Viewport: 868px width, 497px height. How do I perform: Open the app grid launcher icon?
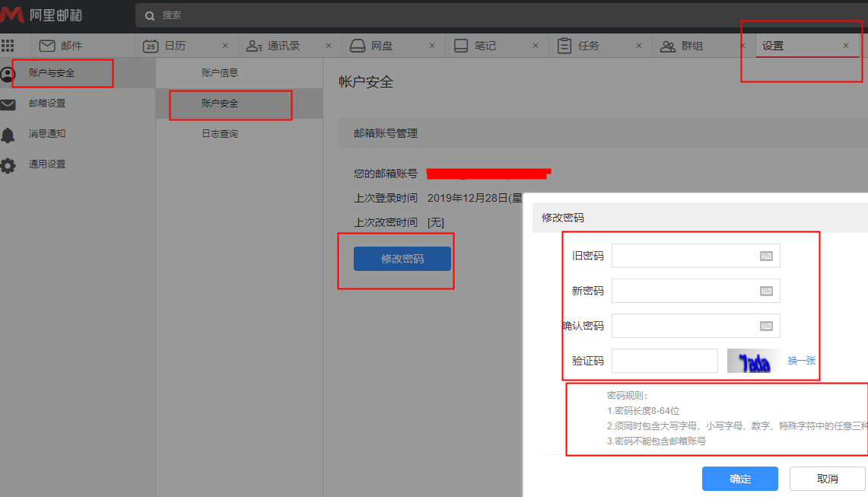point(8,46)
